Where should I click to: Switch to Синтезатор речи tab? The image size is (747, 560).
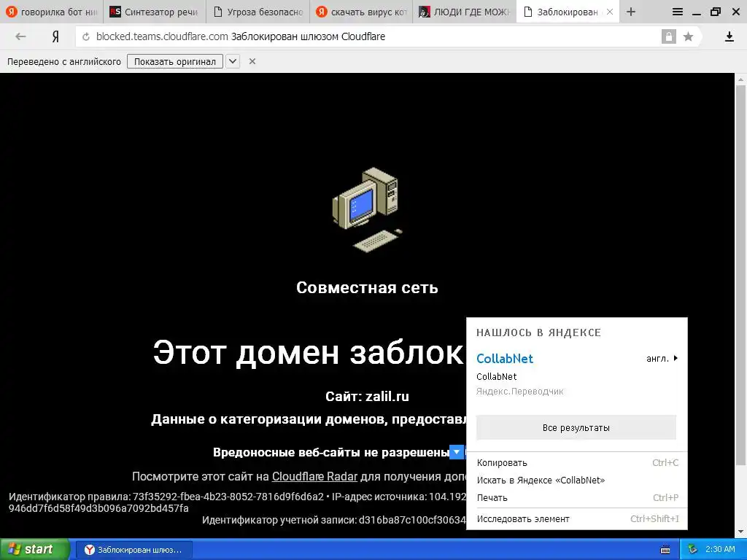point(155,12)
